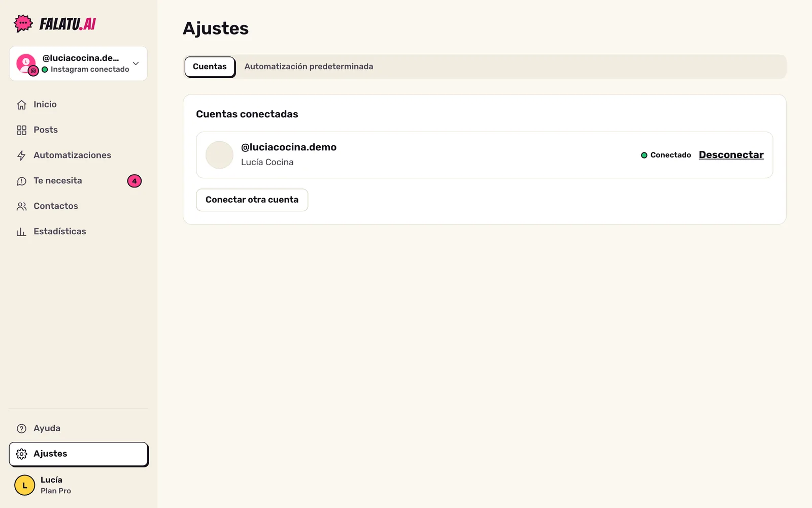Click the Falatu.ai speech-bubble logo icon

pyautogui.click(x=23, y=23)
